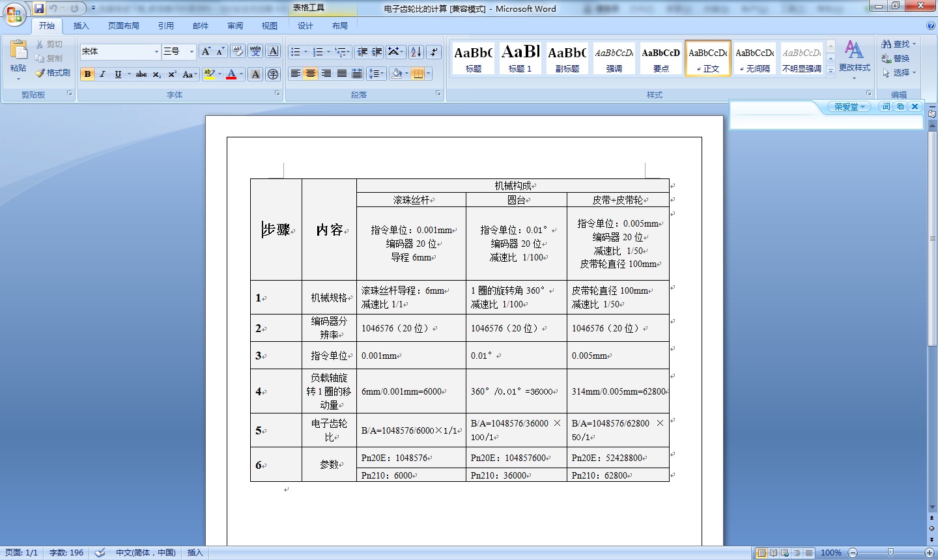
Task: Open the 插入 (Insert) ribbon tab
Action: click(81, 26)
